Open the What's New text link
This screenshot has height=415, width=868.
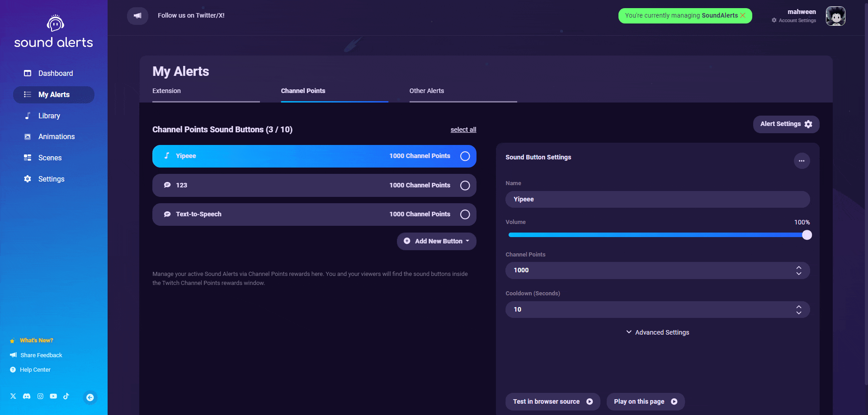(x=37, y=340)
